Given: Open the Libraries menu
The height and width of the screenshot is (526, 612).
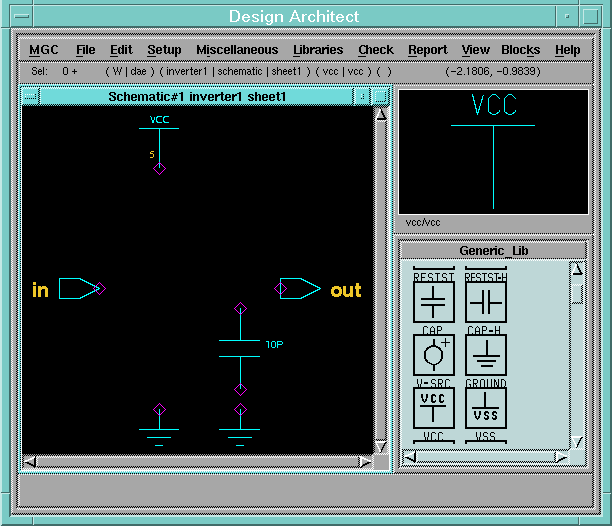Looking at the screenshot, I should (318, 50).
